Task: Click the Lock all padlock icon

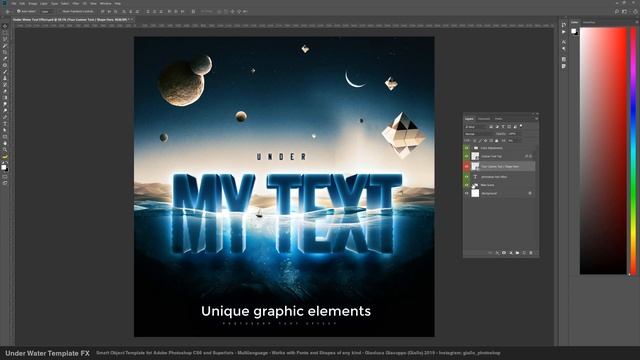Action: (497, 141)
